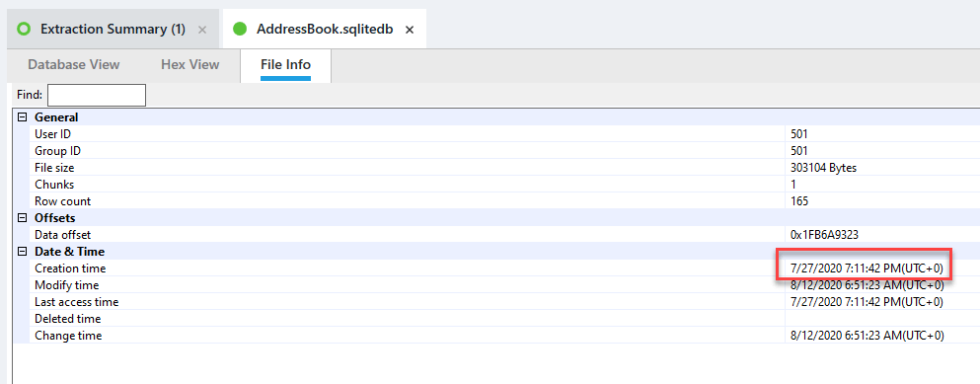Select the Last access time row label
The width and height of the screenshot is (980, 384).
[x=76, y=302]
